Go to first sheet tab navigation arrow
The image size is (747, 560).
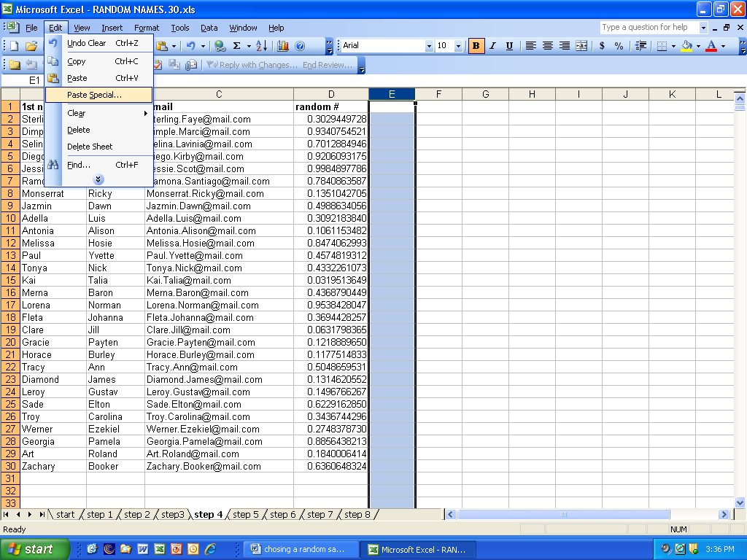point(6,514)
